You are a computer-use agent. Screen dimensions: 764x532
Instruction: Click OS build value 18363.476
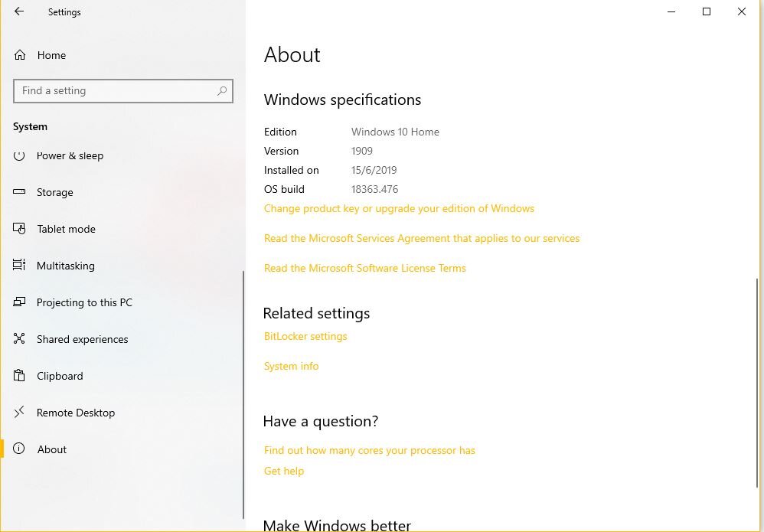(374, 189)
